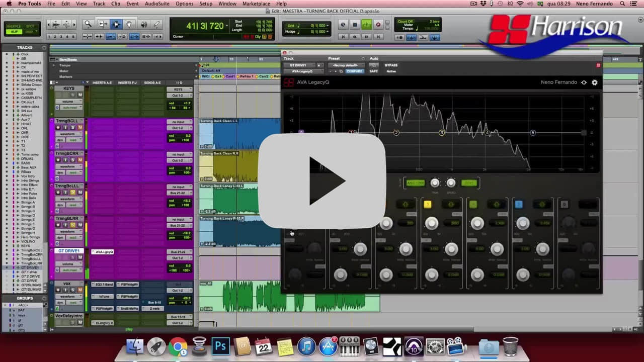Select the Zoomer magnifier tool
The height and width of the screenshot is (362, 644).
pos(89,24)
